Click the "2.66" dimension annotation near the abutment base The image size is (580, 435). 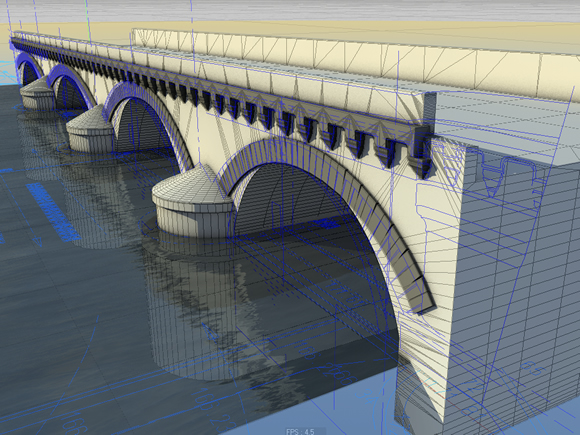tap(338, 373)
